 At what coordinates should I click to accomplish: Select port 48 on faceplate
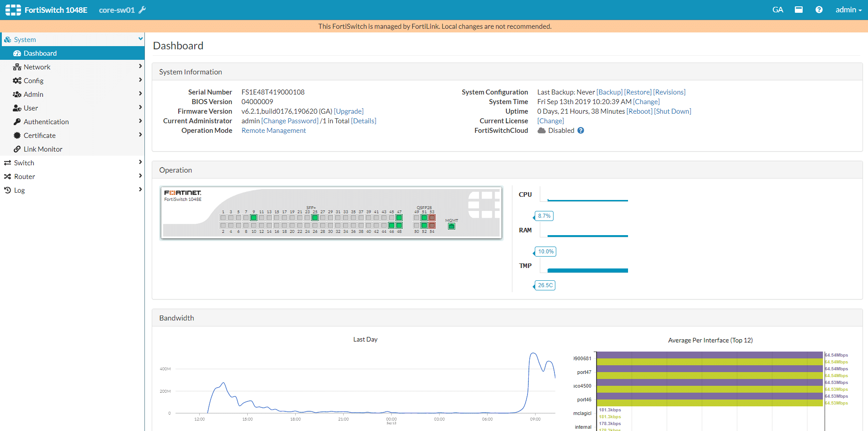[x=399, y=226]
